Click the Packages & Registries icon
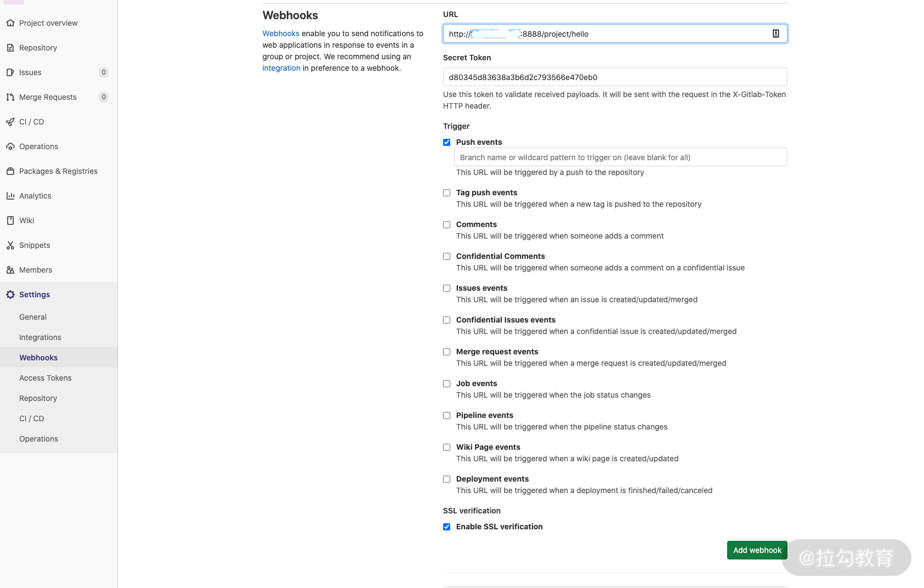The image size is (924, 588). [x=10, y=171]
